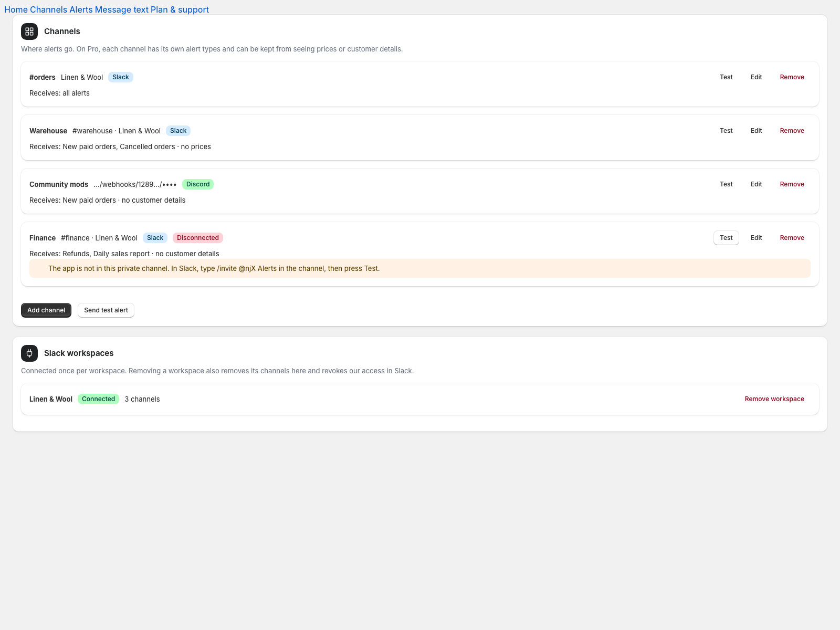
Task: Click the Discord badge on Community mods
Action: tap(198, 184)
